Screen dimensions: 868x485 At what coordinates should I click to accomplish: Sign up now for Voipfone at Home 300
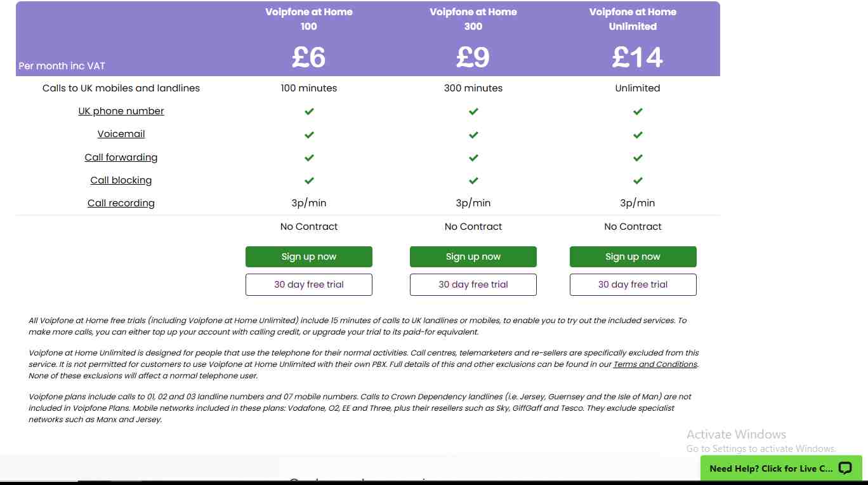(x=473, y=256)
